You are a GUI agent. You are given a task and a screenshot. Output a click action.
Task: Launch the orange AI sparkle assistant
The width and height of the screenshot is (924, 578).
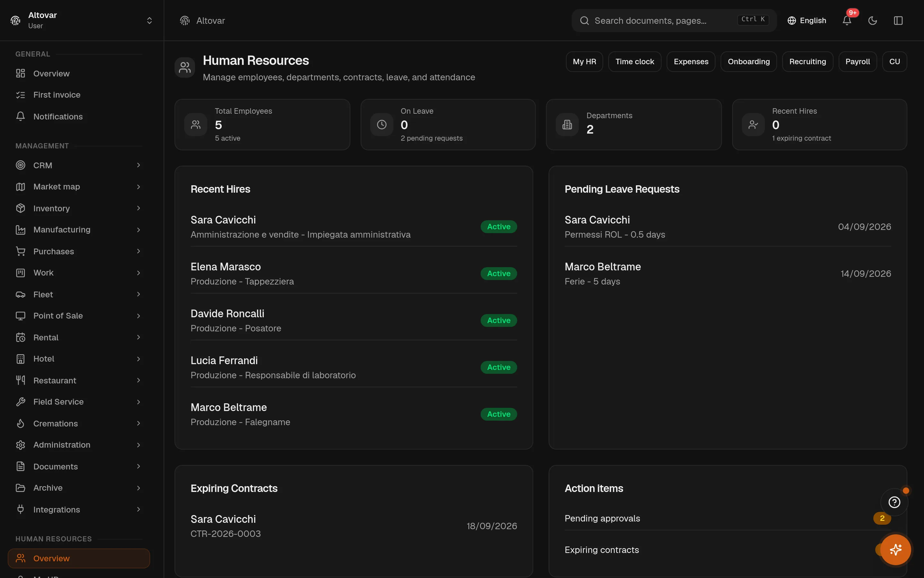[896, 550]
